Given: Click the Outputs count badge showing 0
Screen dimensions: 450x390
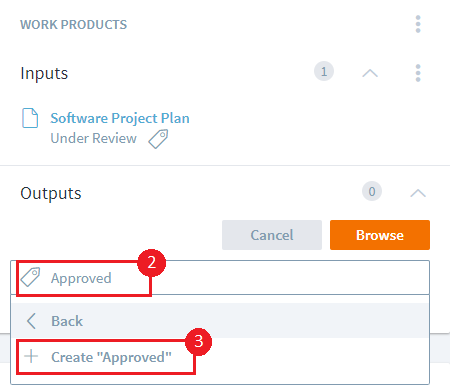Looking at the screenshot, I should coord(372,191).
